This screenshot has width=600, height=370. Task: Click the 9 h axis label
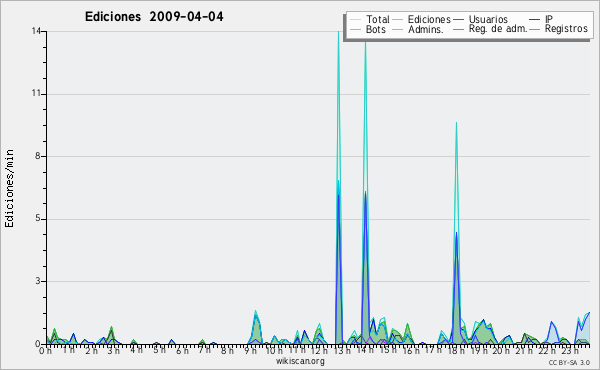coord(251,351)
